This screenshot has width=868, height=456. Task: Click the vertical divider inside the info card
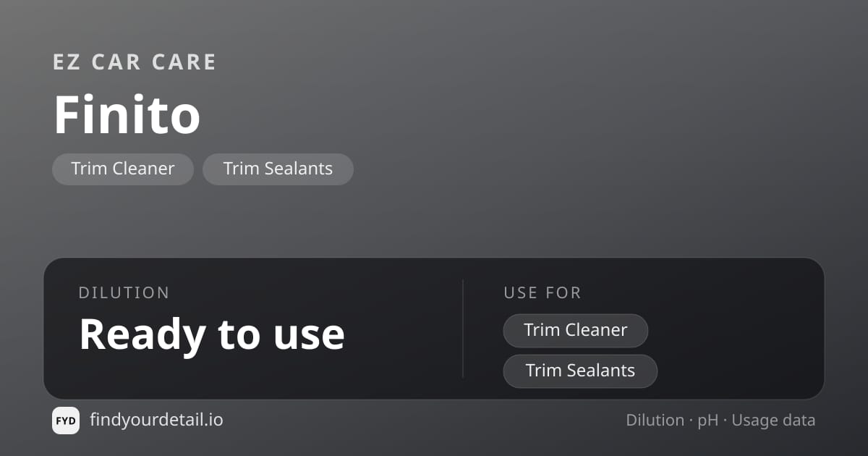click(463, 328)
